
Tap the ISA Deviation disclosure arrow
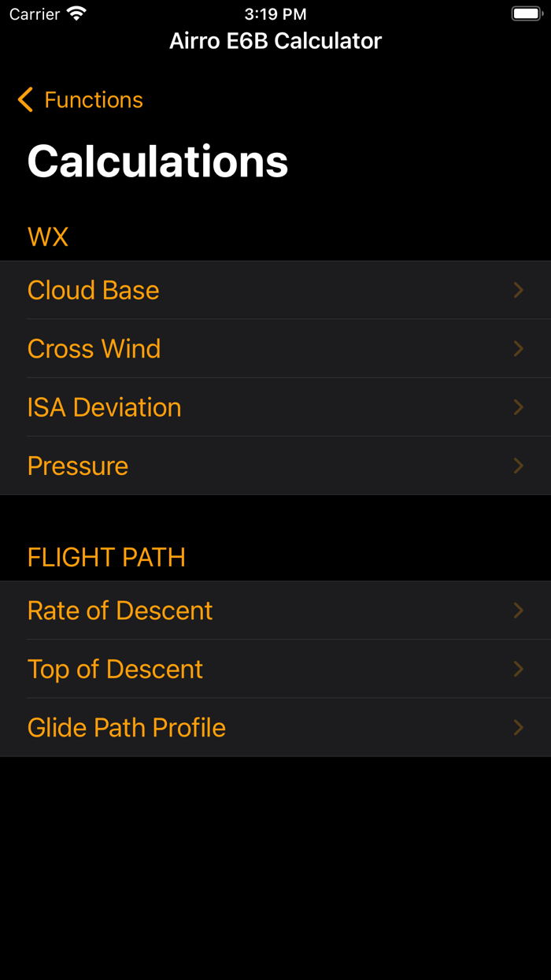pos(518,407)
